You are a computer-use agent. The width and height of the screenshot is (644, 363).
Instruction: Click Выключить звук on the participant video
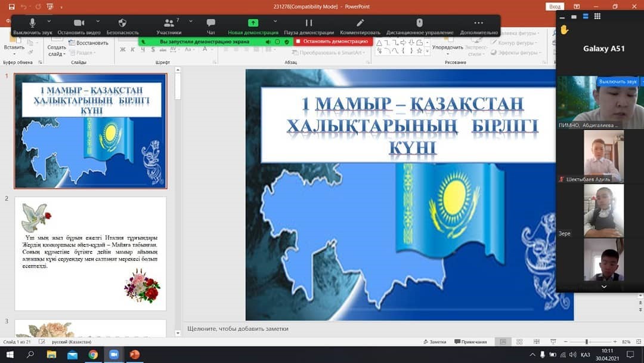[617, 81]
